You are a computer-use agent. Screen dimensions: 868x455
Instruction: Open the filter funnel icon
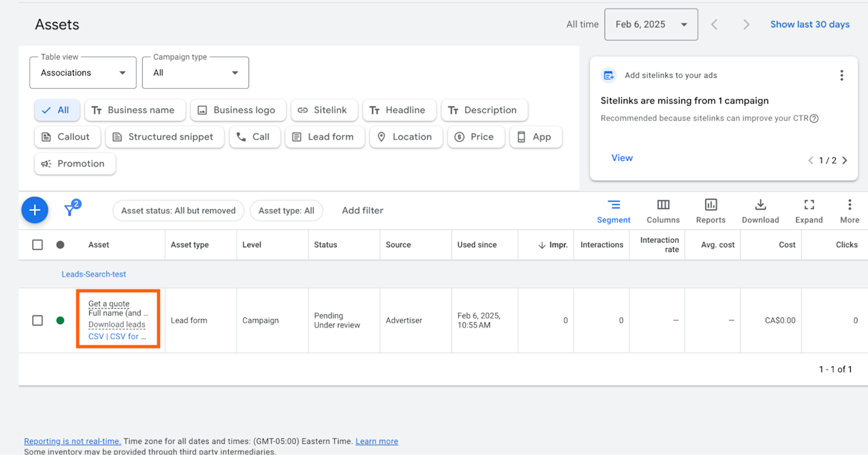[x=71, y=210]
